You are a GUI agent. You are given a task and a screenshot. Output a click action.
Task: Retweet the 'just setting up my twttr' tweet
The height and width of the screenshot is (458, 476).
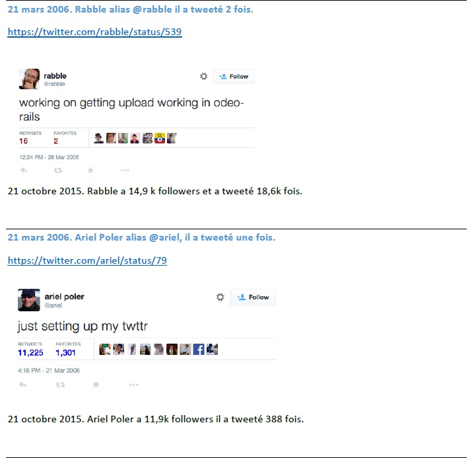60,385
